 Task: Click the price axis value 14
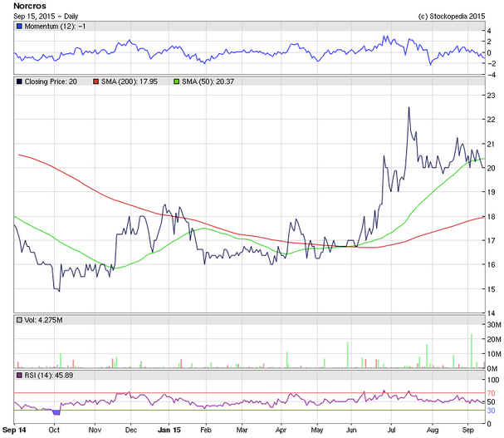click(x=492, y=313)
